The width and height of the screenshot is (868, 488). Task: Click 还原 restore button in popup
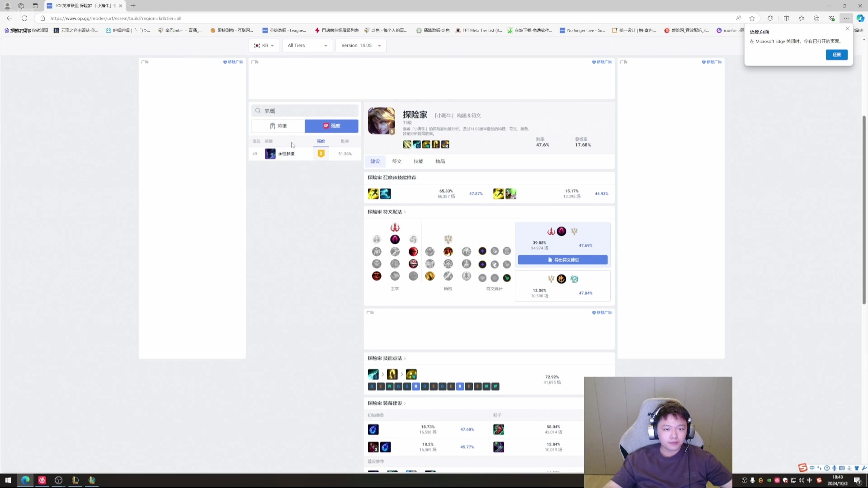pyautogui.click(x=837, y=55)
